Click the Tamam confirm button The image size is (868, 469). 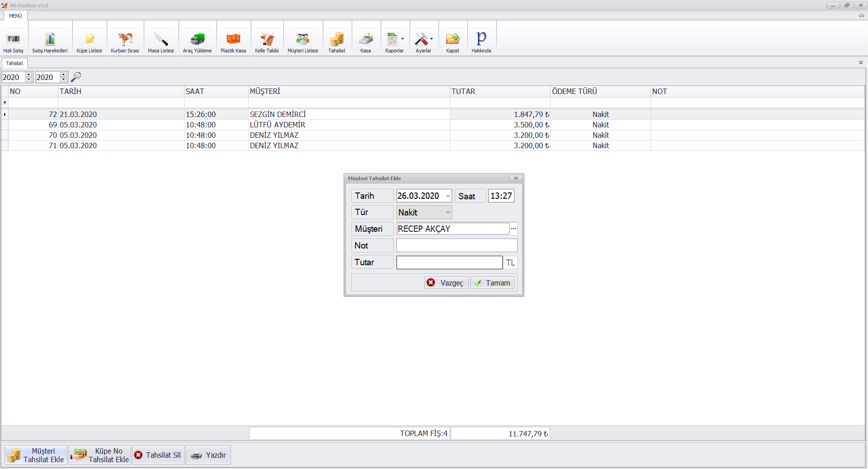point(492,283)
